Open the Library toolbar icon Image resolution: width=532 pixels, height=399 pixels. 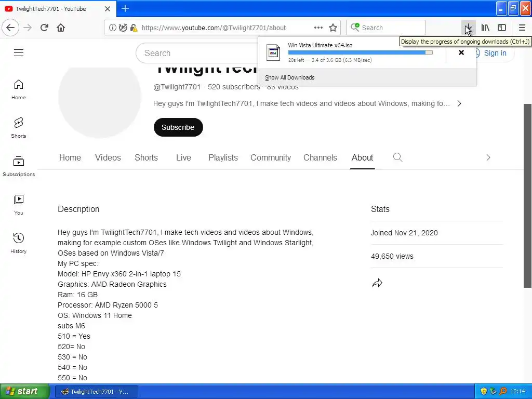click(x=485, y=28)
